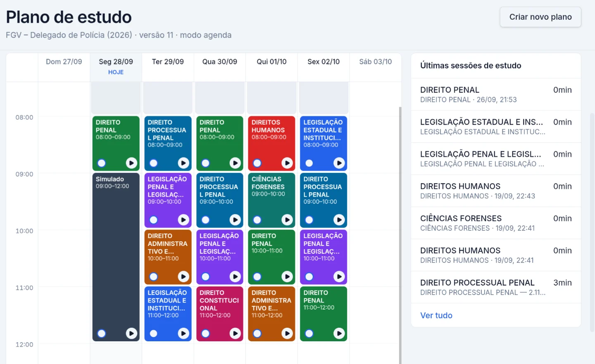Click the calendar's vertical scrollbar

[400, 235]
